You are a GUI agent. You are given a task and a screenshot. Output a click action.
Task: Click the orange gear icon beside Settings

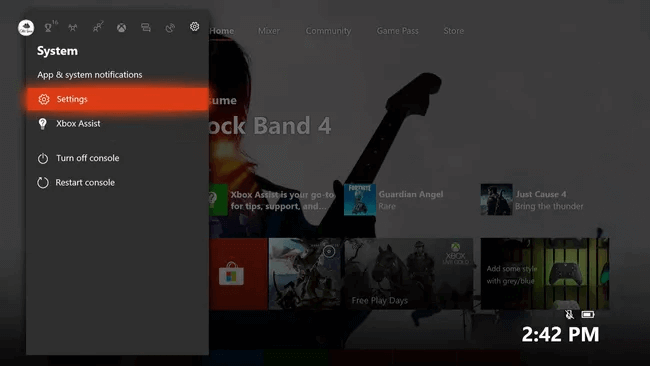point(44,99)
